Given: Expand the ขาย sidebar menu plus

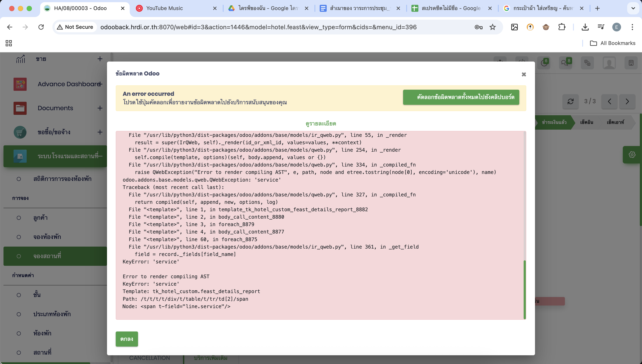Looking at the screenshot, I should click(100, 59).
